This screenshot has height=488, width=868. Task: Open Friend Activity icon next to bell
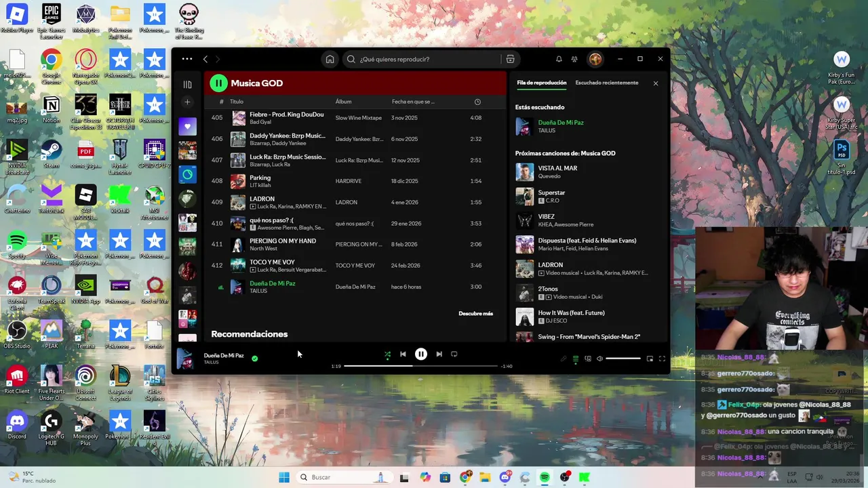[x=574, y=59]
